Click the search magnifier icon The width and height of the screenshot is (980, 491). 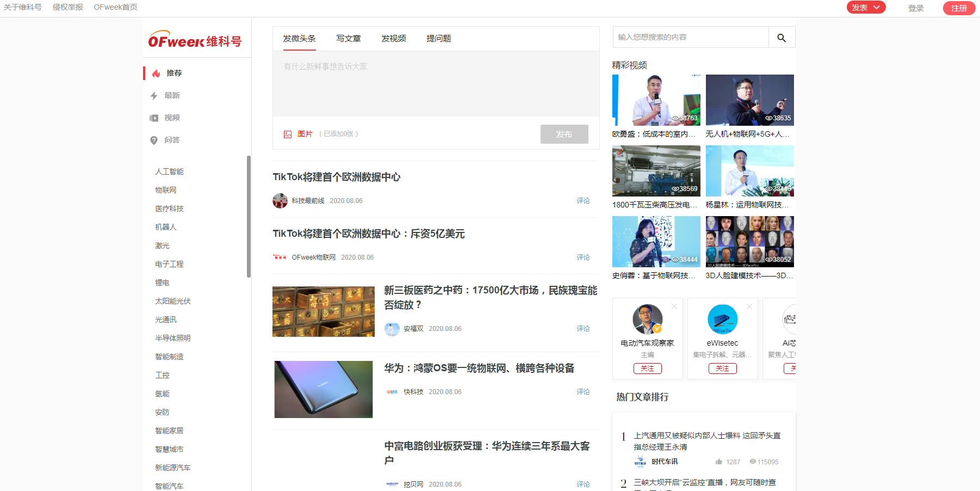point(781,38)
